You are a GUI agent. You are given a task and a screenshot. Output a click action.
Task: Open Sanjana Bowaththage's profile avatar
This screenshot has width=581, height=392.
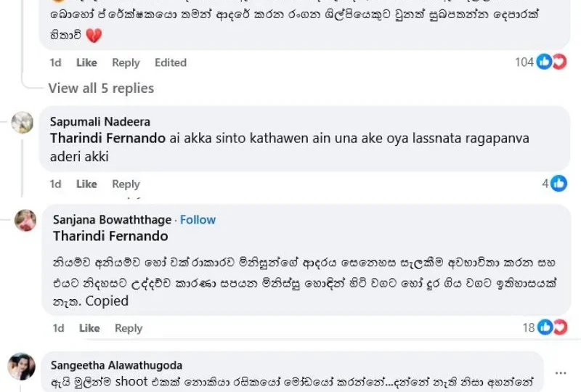25,220
